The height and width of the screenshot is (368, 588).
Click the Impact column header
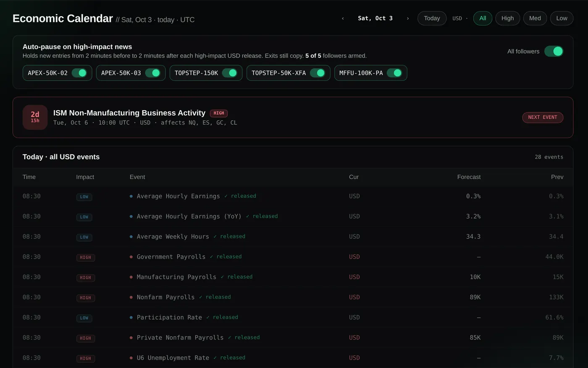click(85, 177)
